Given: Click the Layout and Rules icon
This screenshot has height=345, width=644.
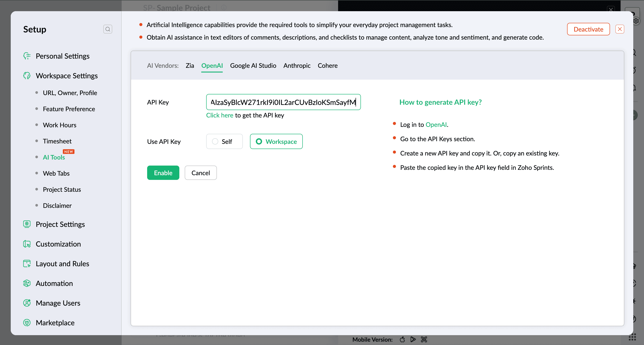Looking at the screenshot, I should click(27, 263).
